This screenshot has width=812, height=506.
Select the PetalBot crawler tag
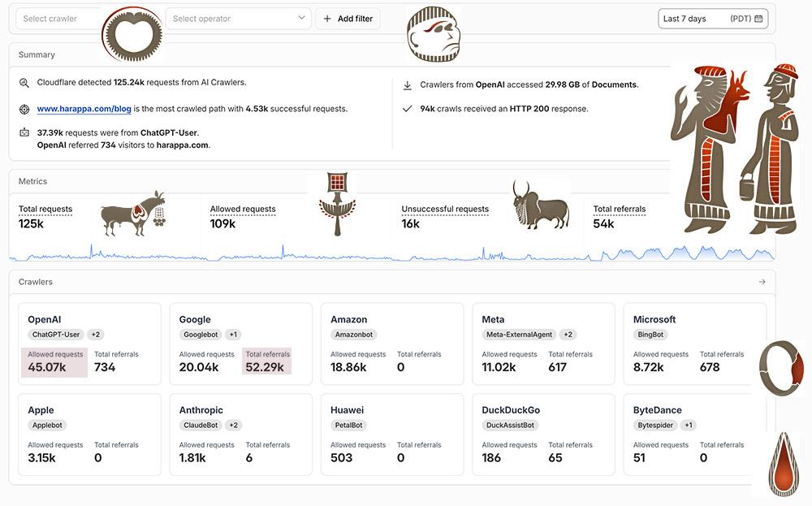coord(348,426)
